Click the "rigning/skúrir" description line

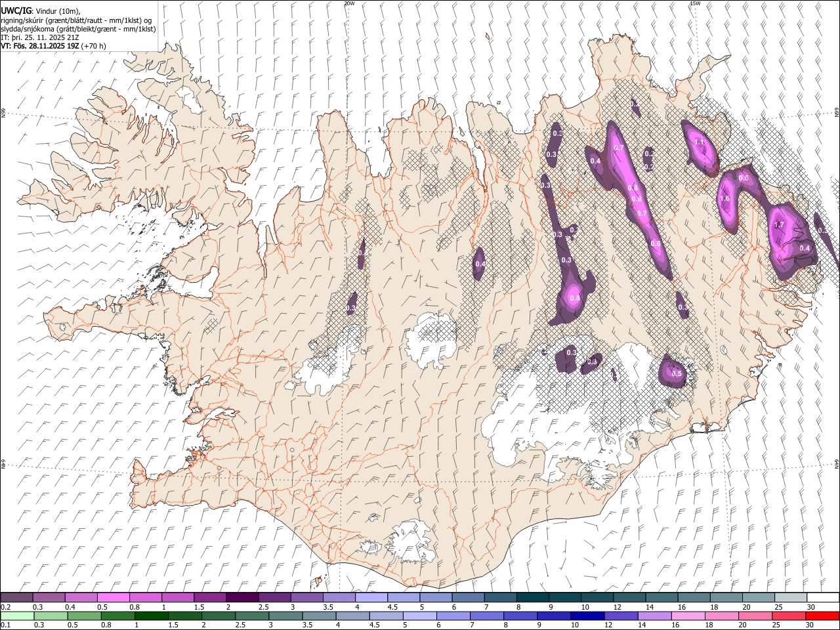click(77, 20)
